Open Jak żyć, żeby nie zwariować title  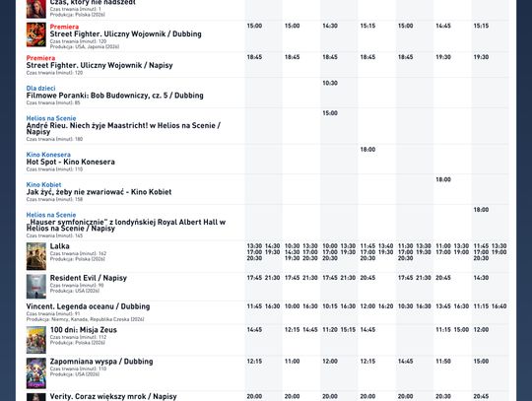99,192
